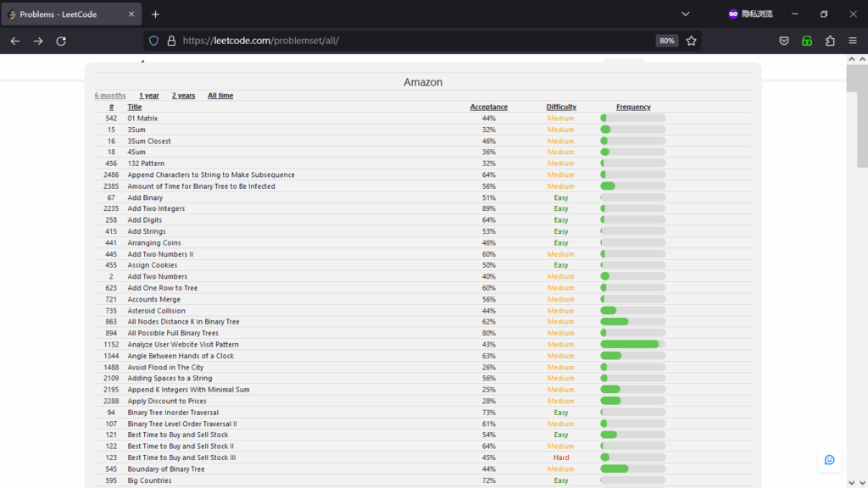Go forward to the next page

pos(38,41)
